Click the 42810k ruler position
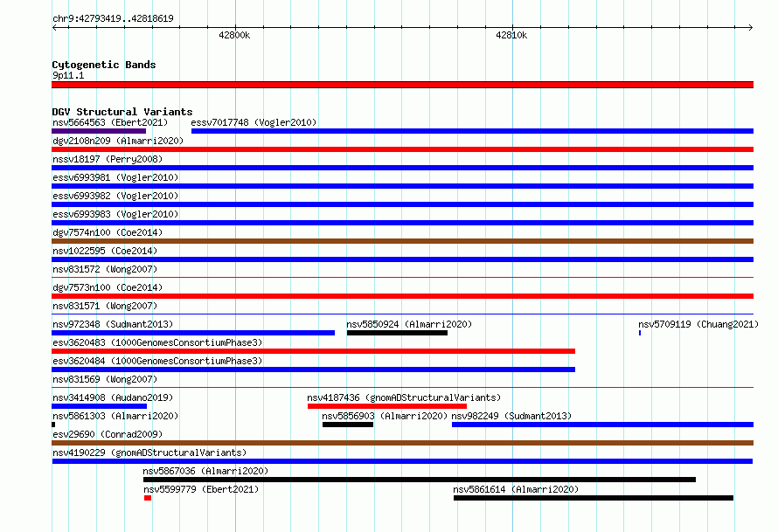Image resolution: width=778 pixels, height=532 pixels. (x=511, y=35)
